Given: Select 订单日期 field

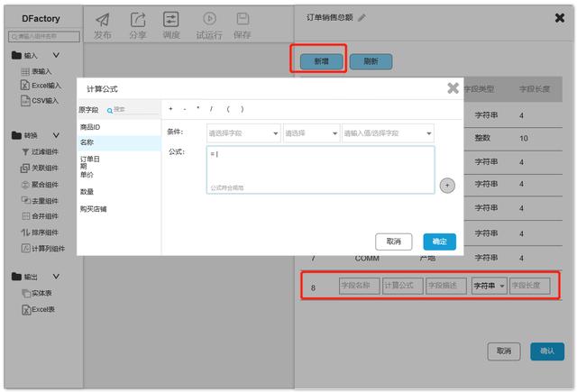Looking at the screenshot, I should [x=90, y=162].
